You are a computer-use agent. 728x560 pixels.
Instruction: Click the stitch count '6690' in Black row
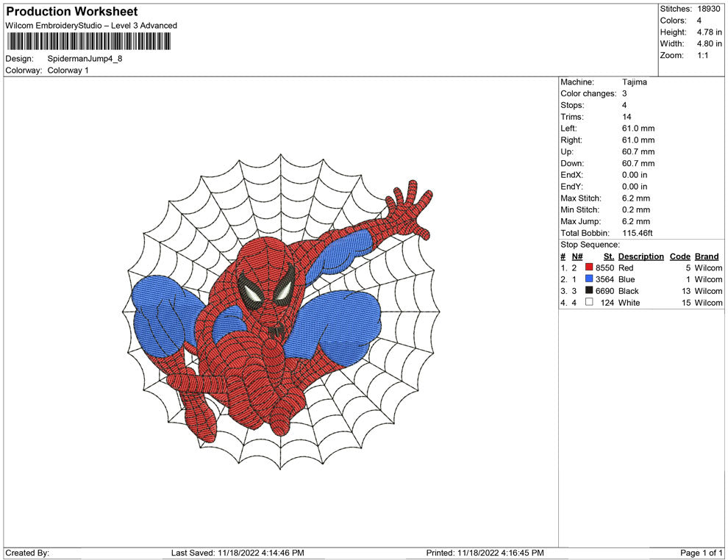tap(604, 291)
